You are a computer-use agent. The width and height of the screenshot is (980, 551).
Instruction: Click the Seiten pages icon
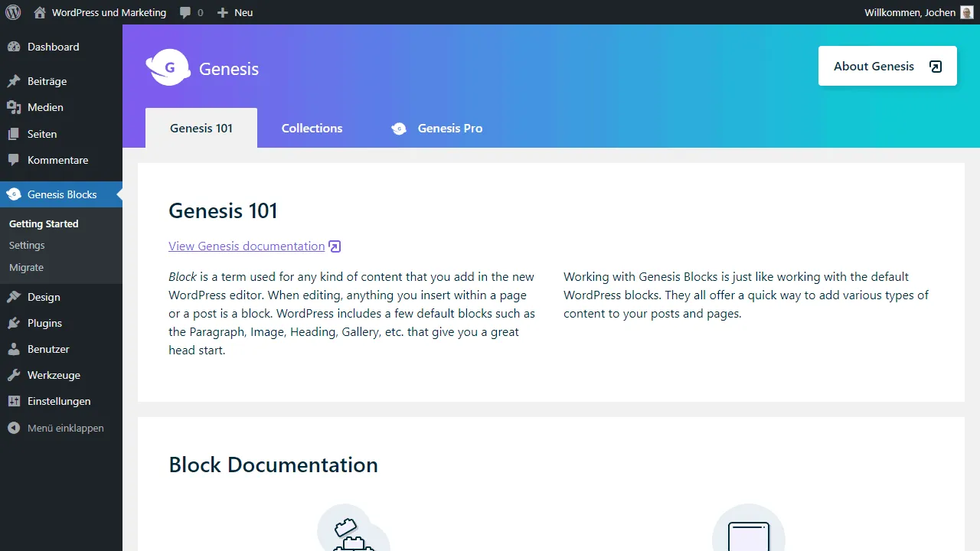pos(14,134)
